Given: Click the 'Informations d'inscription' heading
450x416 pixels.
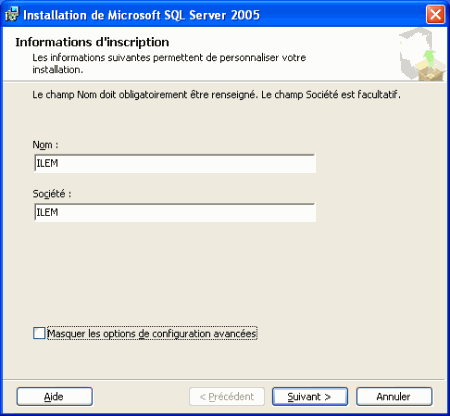Looking at the screenshot, I should pos(92,42).
